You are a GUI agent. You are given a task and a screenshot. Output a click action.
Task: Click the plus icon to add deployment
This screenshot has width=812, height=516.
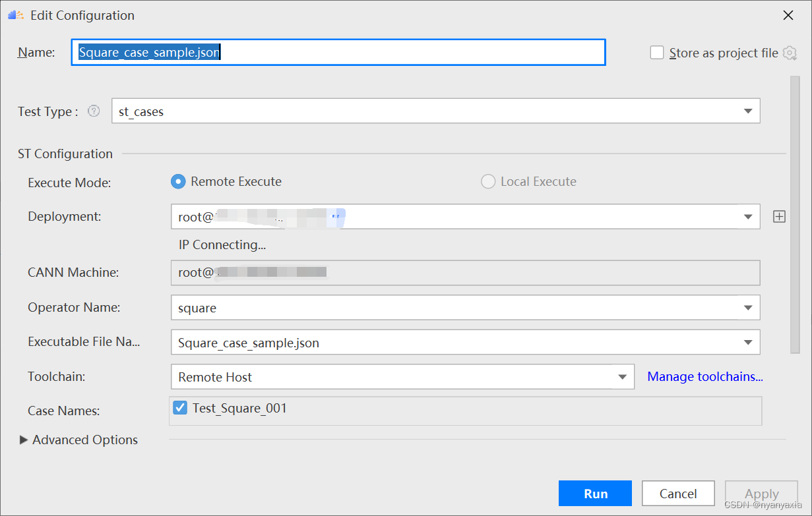pos(779,216)
